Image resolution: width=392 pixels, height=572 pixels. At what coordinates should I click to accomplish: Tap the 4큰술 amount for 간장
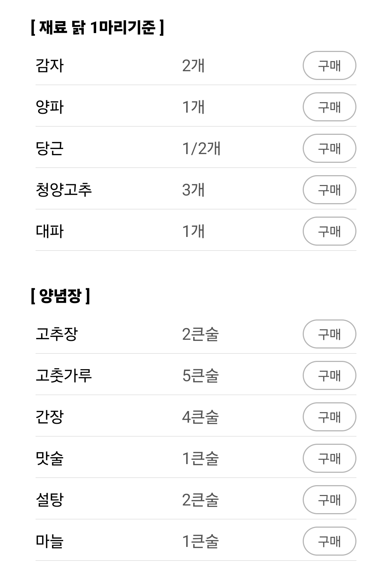200,417
